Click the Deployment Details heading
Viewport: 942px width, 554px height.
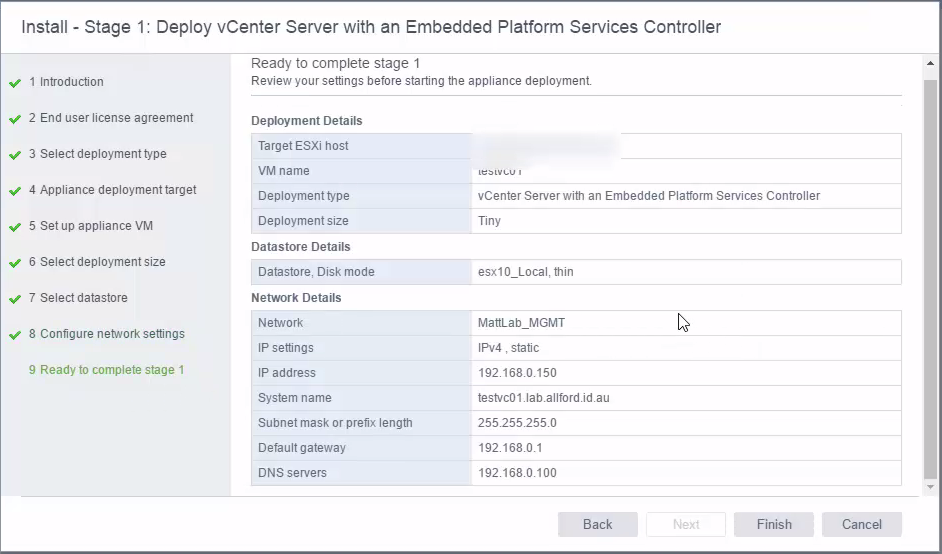point(306,121)
